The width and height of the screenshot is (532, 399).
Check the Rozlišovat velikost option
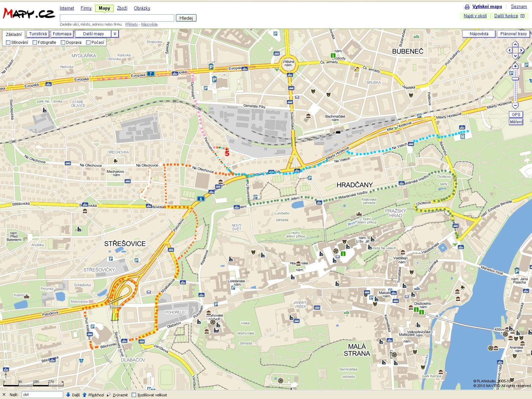134,395
